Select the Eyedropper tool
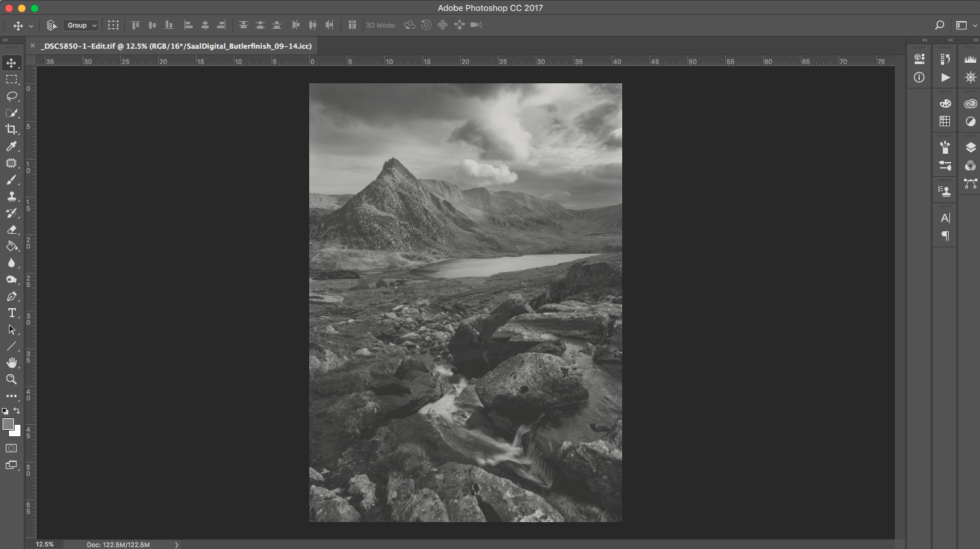Screen dimensions: 980x549 [12, 147]
